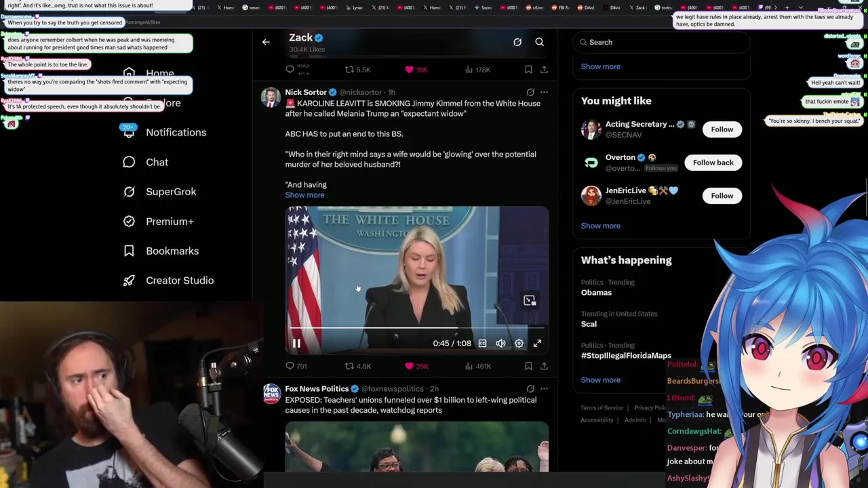This screenshot has width=868, height=488.
Task: Share the top post with 16K likes
Action: pyautogui.click(x=544, y=70)
